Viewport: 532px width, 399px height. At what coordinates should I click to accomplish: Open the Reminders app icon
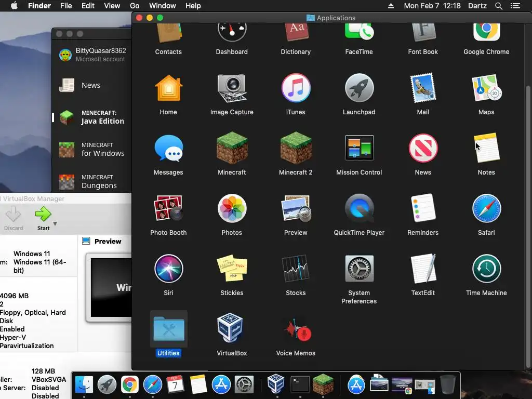tap(423, 208)
